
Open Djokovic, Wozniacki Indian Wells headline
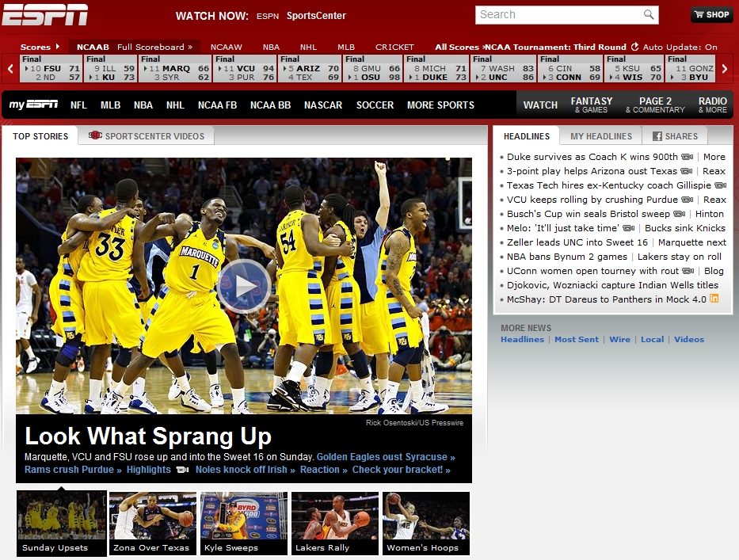612,285
